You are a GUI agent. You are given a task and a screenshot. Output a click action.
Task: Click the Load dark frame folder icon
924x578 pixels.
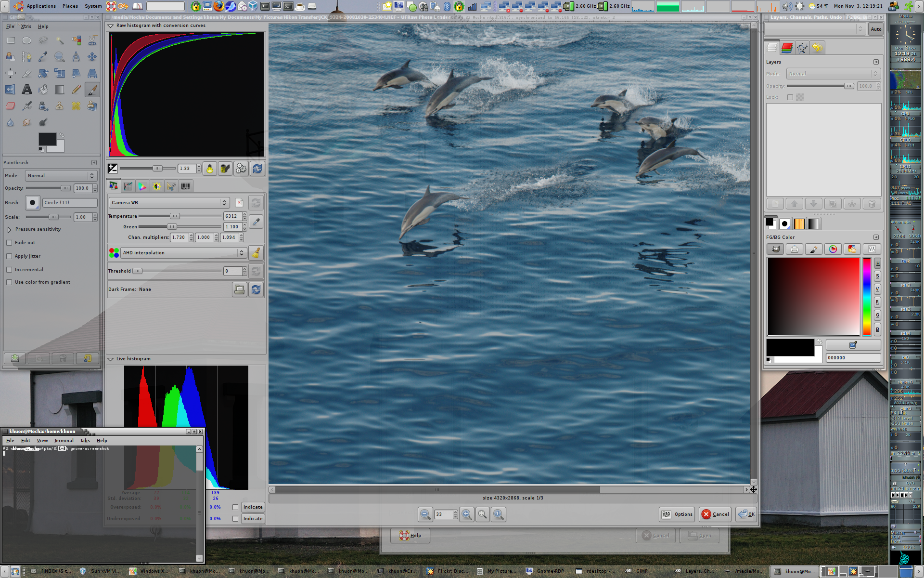pos(240,289)
